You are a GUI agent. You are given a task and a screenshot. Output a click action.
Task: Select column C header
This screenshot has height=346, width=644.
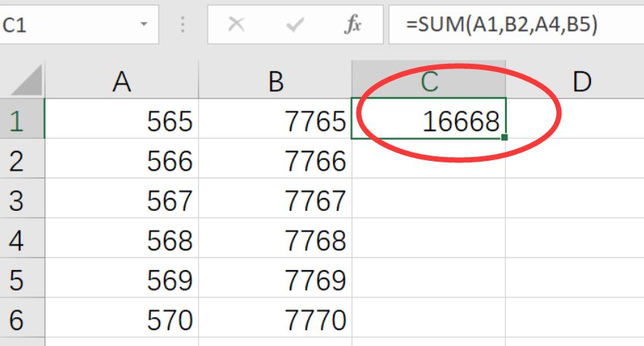tap(429, 80)
